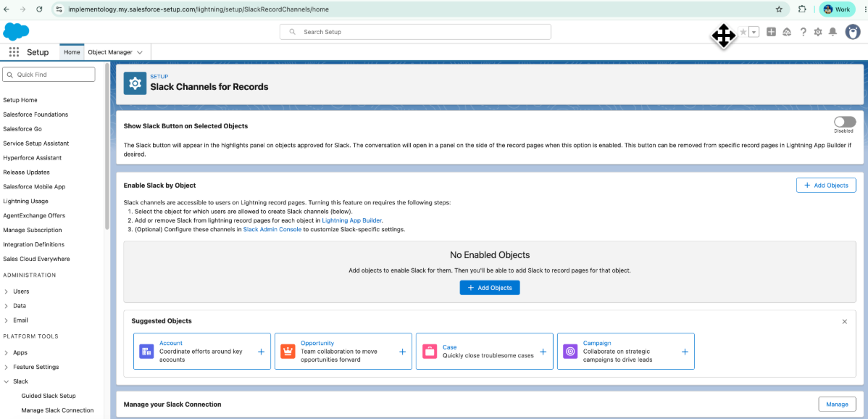The width and height of the screenshot is (868, 419).
Task: Click the blue Add Objects button
Action: (489, 288)
